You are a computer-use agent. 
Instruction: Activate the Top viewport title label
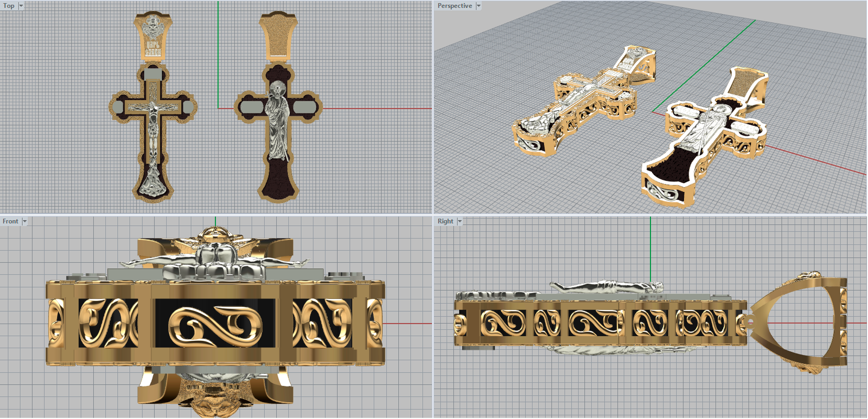[x=9, y=6]
